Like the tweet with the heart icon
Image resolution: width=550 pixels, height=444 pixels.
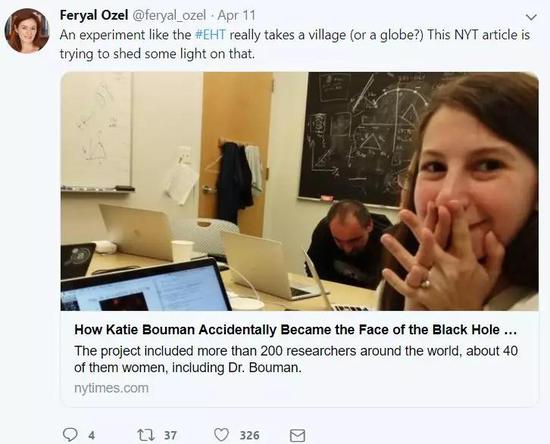(222, 435)
